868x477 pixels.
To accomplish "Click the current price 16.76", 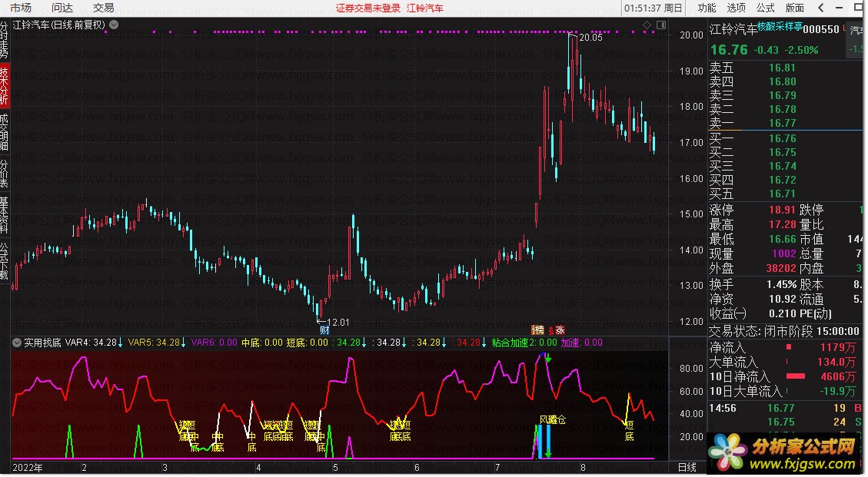I will point(729,50).
